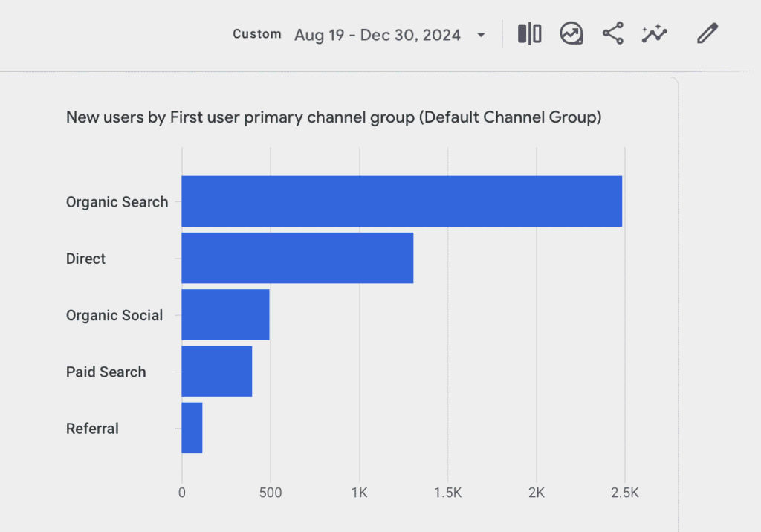Viewport: 761px width, 532px height.
Task: Click the 2K axis tick label
Action: pos(537,493)
